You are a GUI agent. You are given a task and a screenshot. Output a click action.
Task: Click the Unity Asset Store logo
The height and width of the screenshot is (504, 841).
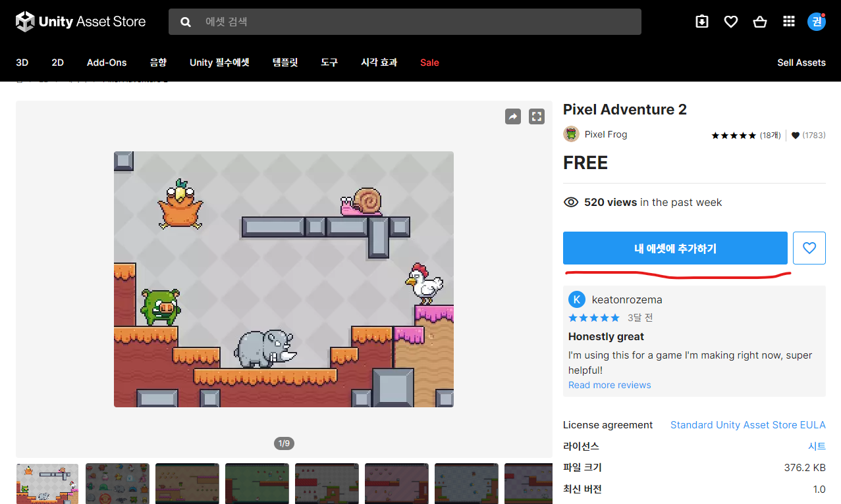click(80, 22)
